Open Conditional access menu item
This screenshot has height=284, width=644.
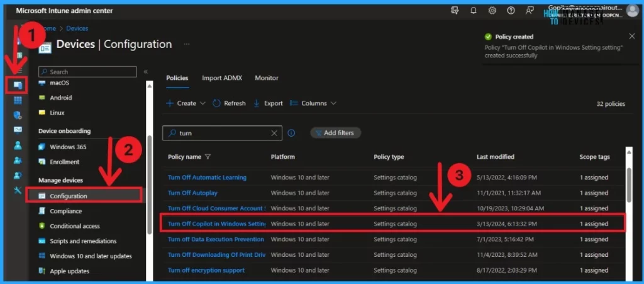click(75, 226)
